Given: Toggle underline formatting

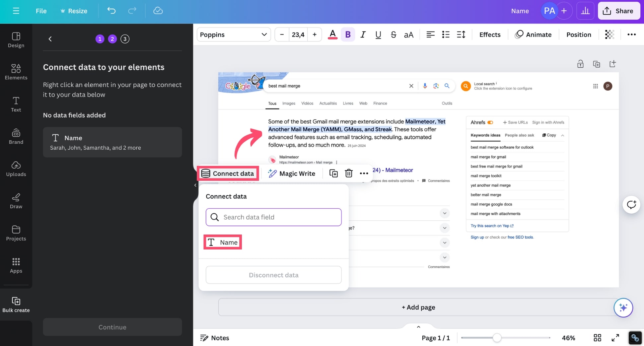Looking at the screenshot, I should coord(378,35).
